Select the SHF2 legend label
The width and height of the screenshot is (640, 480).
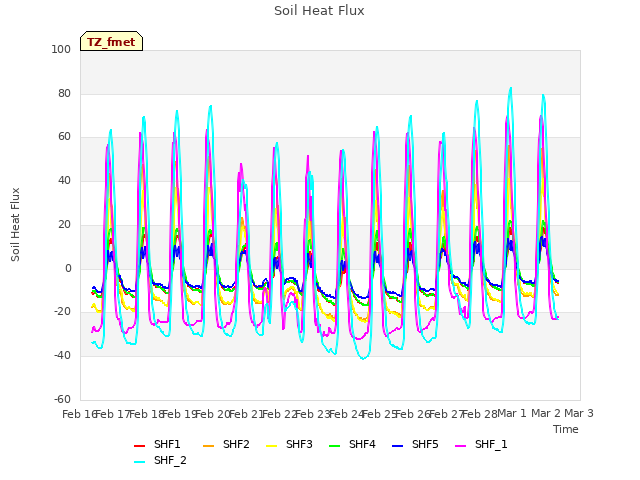click(236, 444)
